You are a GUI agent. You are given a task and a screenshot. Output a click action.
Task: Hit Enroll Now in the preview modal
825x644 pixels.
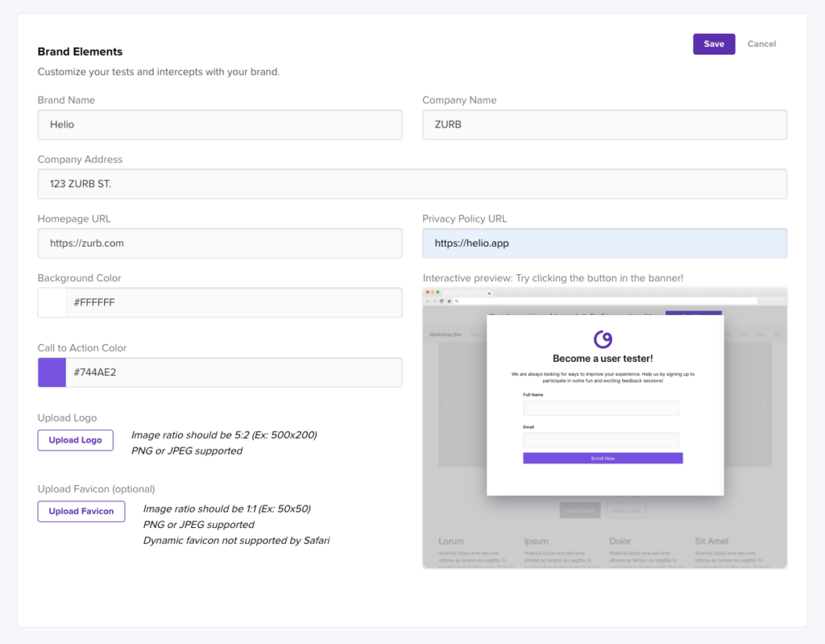coord(603,458)
